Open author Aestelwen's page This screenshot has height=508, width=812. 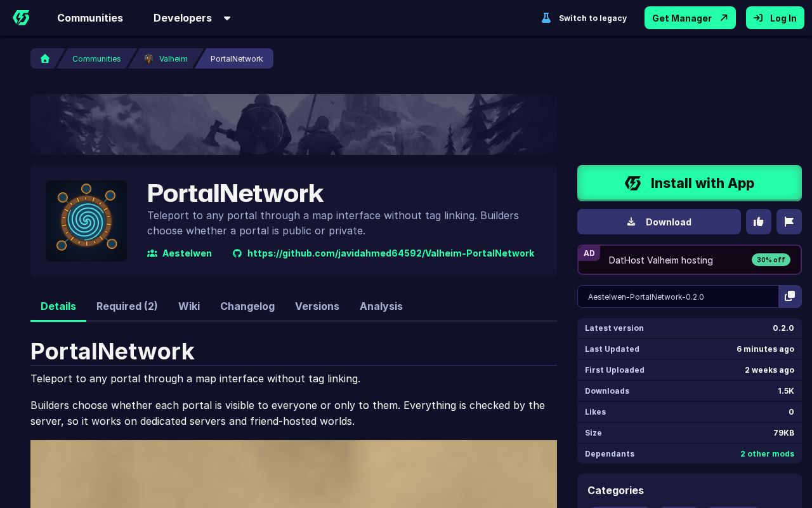point(180,253)
